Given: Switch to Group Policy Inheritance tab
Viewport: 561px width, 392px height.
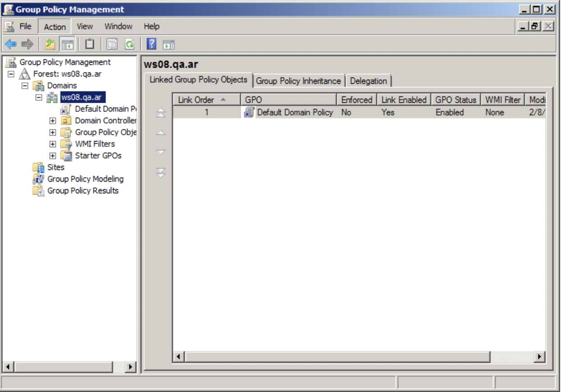Looking at the screenshot, I should click(x=298, y=81).
